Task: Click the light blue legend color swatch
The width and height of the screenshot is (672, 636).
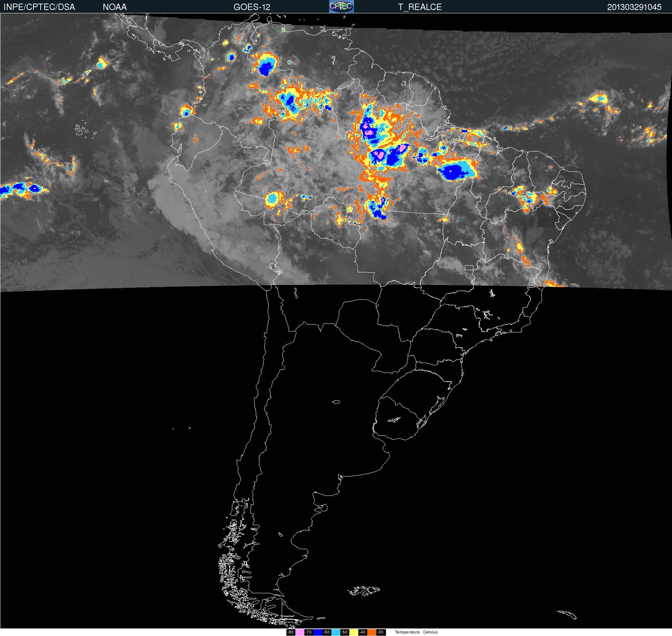Action: [x=336, y=632]
